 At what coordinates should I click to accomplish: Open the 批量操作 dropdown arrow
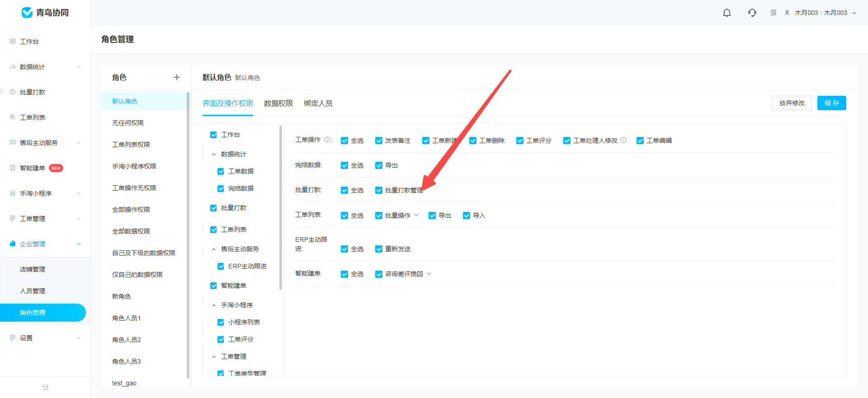[416, 215]
